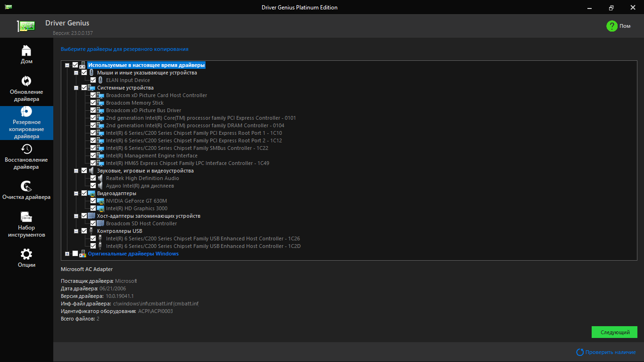
Task: Uncheck the ELAN Input Device checkbox
Action: pos(93,80)
